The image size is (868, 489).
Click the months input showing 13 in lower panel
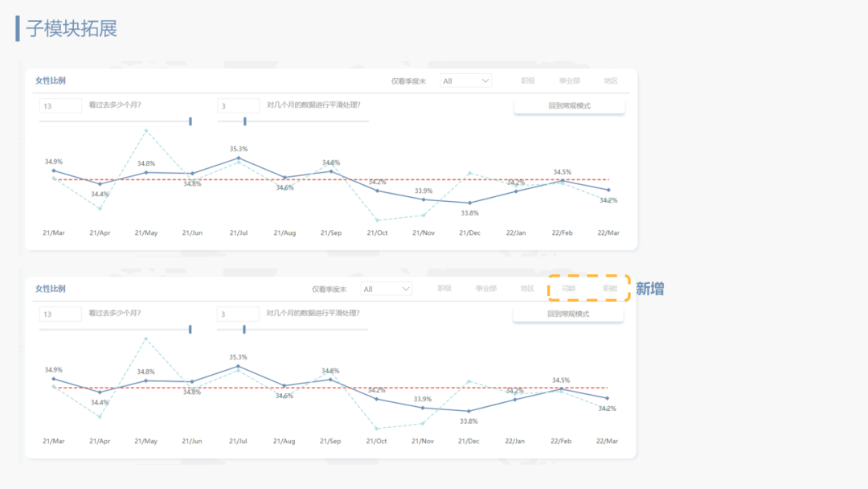coord(60,314)
